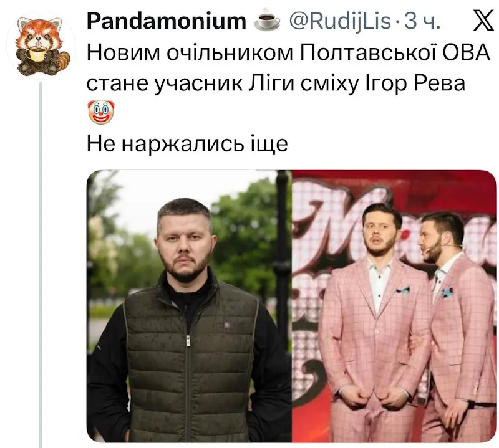499x448 pixels.
Task: Open photo of men in pink suits
Action: [x=394, y=306]
